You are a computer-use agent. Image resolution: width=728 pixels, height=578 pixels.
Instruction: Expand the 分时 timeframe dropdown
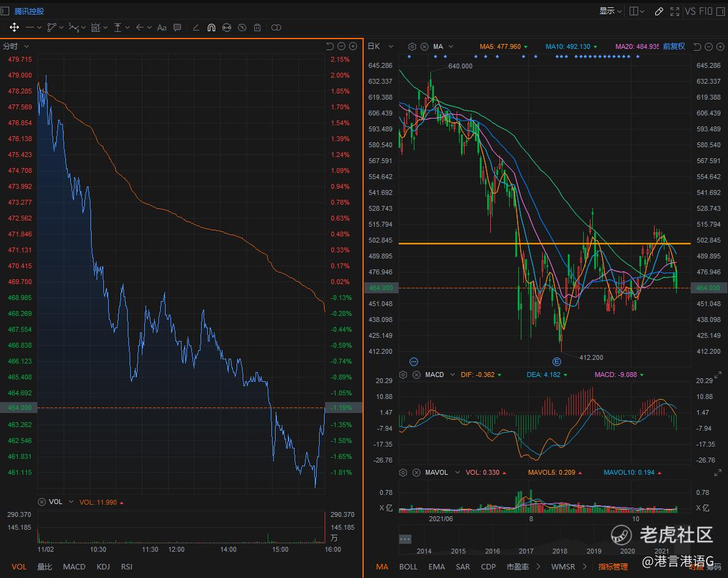26,46
